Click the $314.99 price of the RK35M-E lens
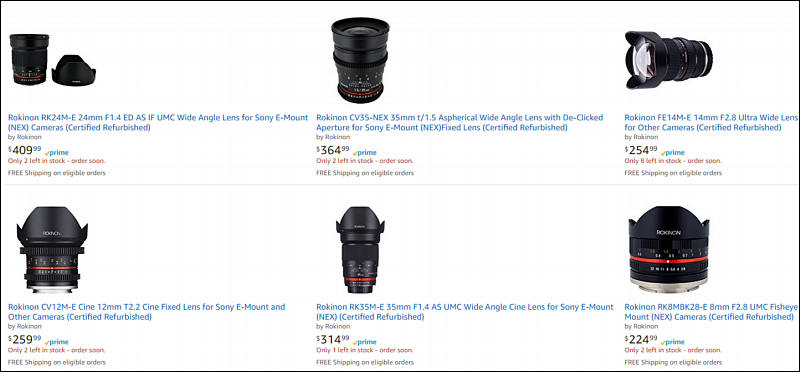 tap(333, 339)
